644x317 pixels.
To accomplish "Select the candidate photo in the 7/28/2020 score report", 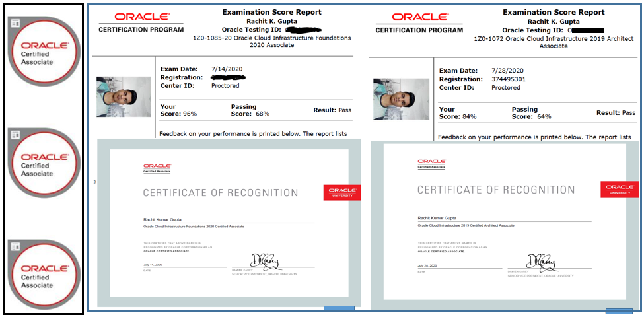I will [x=400, y=99].
